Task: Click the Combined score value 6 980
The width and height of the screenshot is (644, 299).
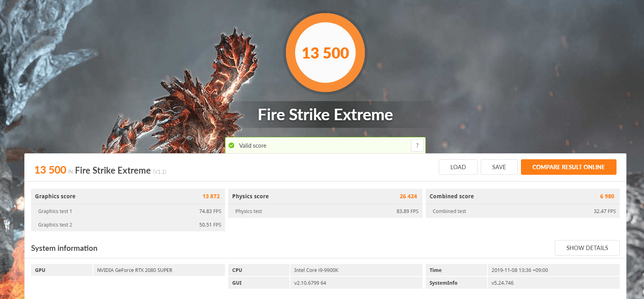Action: (x=607, y=196)
